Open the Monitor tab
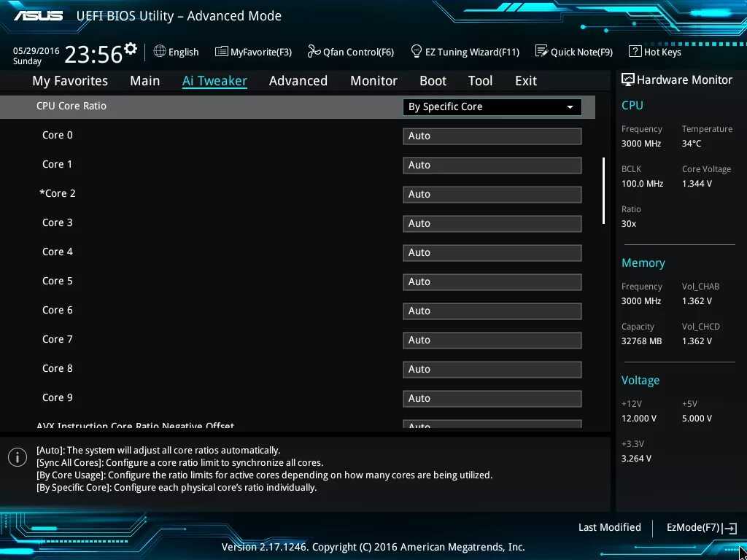 click(x=374, y=80)
